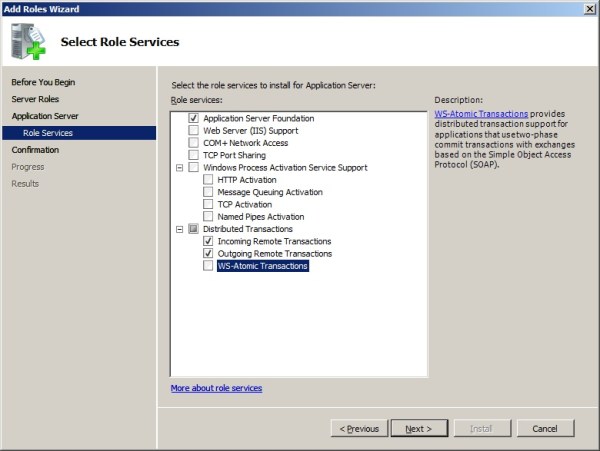This screenshot has width=600, height=451.
Task: Uncheck Application Server Foundation checkbox
Action: 194,118
